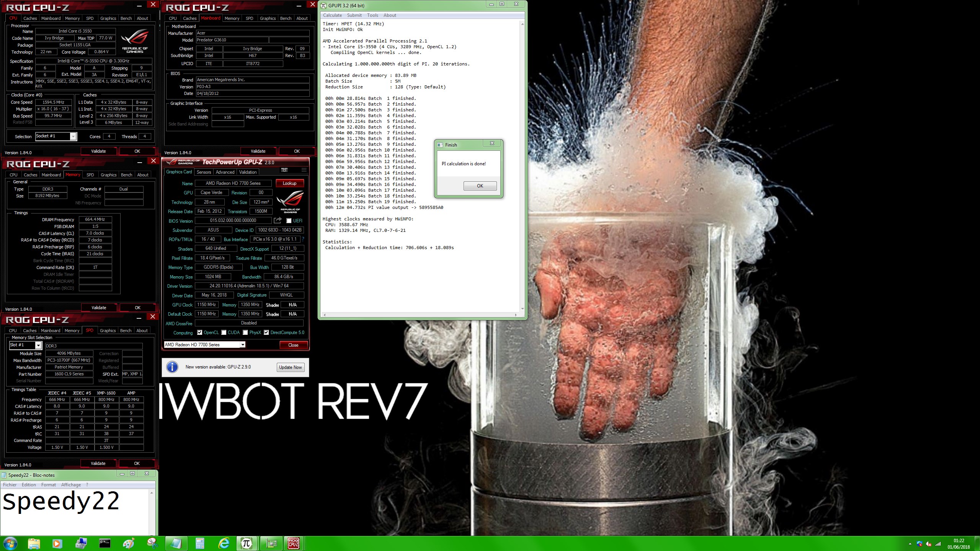Open the Format menu in Notepad
The height and width of the screenshot is (551, 980).
click(49, 485)
